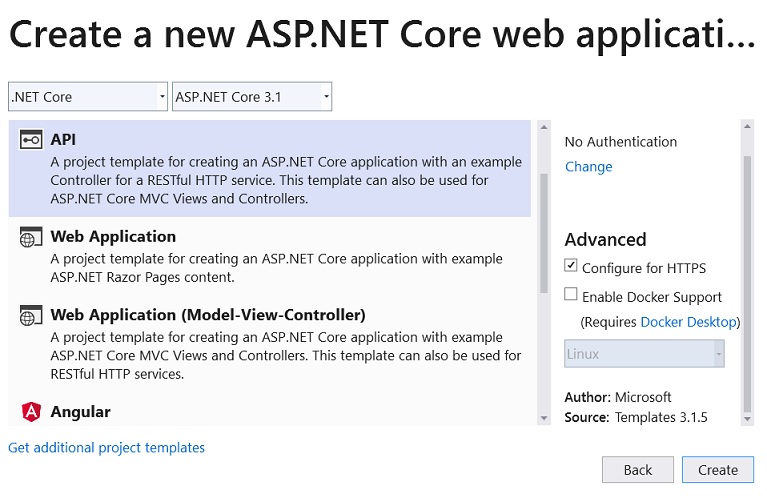This screenshot has width=767, height=498.
Task: Open the .NET Core framework dropdown
Action: tap(88, 96)
